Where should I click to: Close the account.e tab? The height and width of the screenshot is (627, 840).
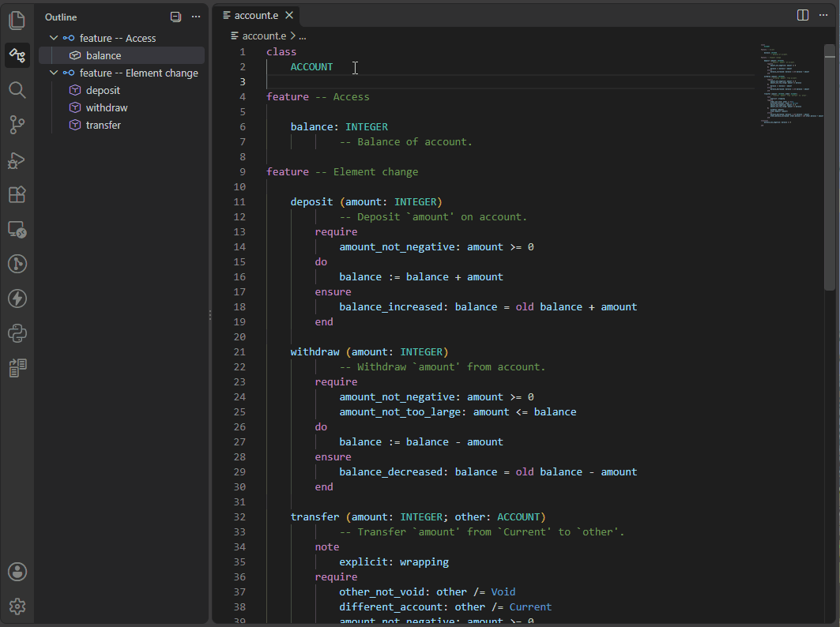pyautogui.click(x=289, y=16)
